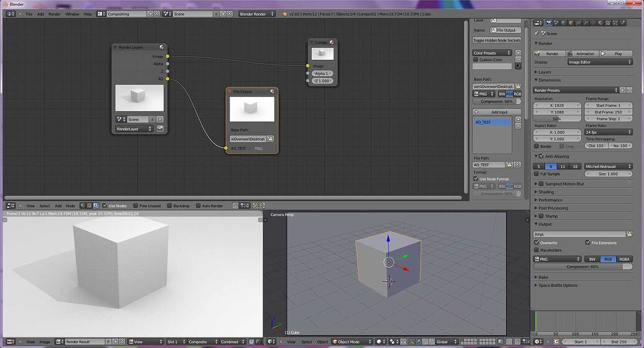Click Render Layers node render button icon

pos(160,129)
